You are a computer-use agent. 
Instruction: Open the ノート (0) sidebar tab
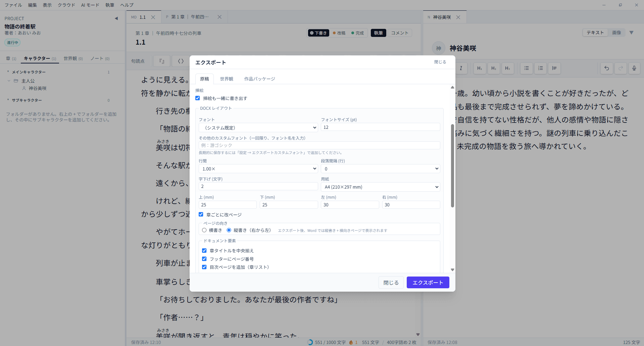pyautogui.click(x=100, y=58)
